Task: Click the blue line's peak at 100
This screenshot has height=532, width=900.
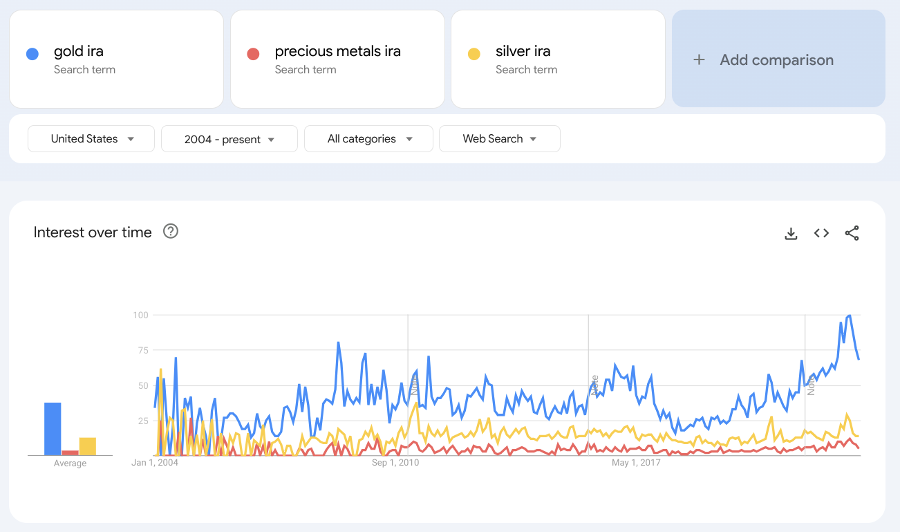Action: coord(849,316)
